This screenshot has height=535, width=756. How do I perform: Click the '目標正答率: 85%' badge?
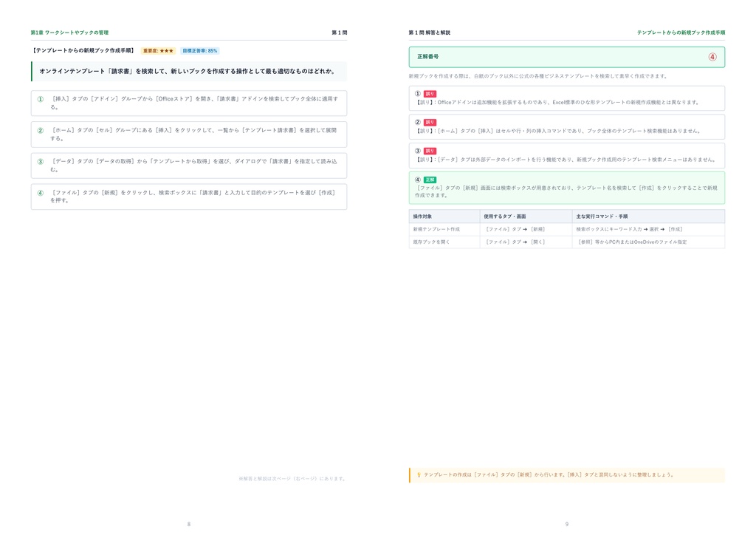199,51
